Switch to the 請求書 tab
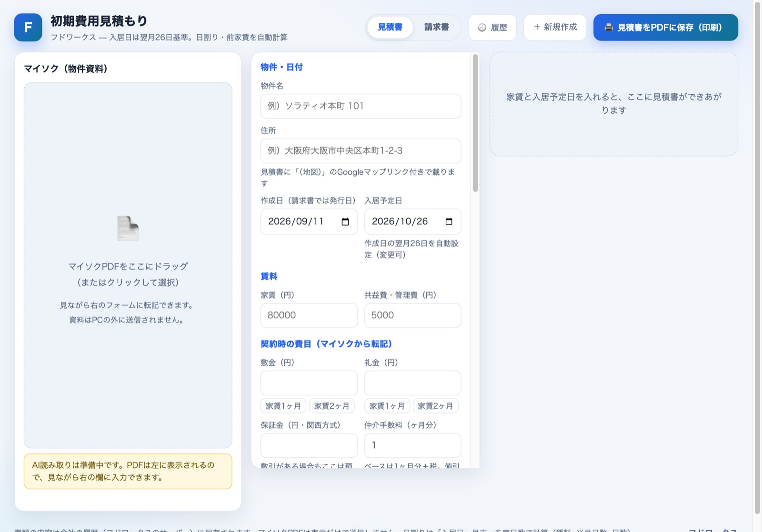 [437, 27]
